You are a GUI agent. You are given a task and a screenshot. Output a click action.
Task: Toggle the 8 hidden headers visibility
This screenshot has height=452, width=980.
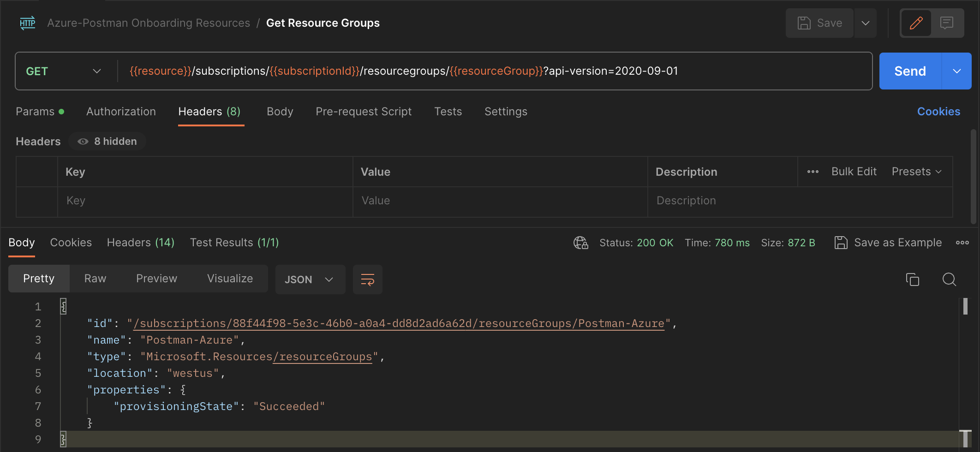click(107, 141)
